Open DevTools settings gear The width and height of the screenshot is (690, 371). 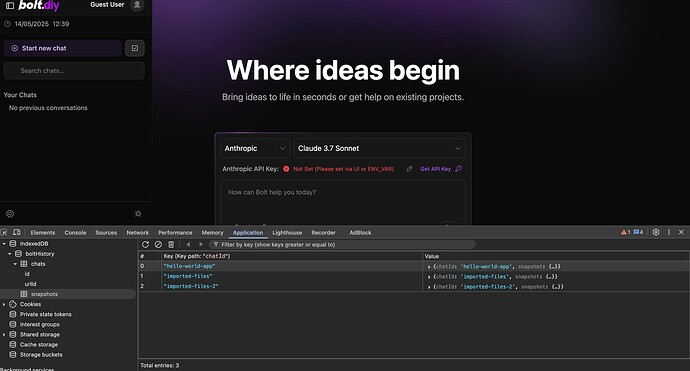pyautogui.click(x=656, y=232)
